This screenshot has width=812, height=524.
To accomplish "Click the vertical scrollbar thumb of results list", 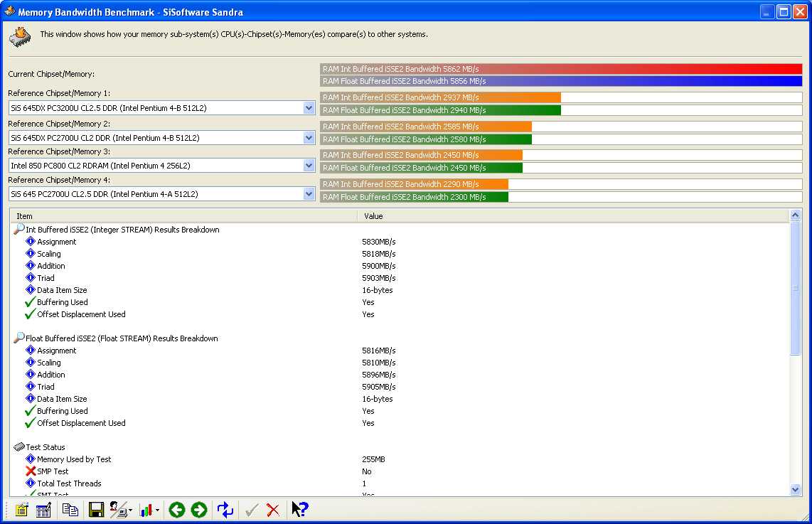I will [x=795, y=289].
